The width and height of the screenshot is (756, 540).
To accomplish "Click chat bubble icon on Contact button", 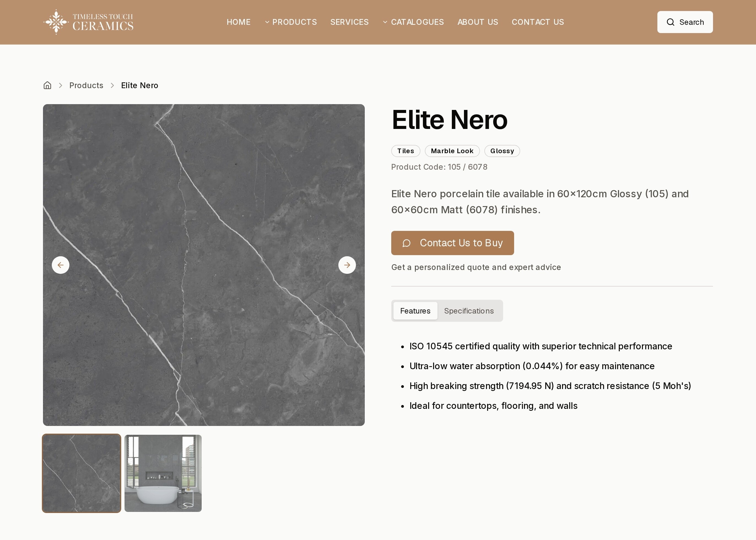I will click(x=406, y=243).
